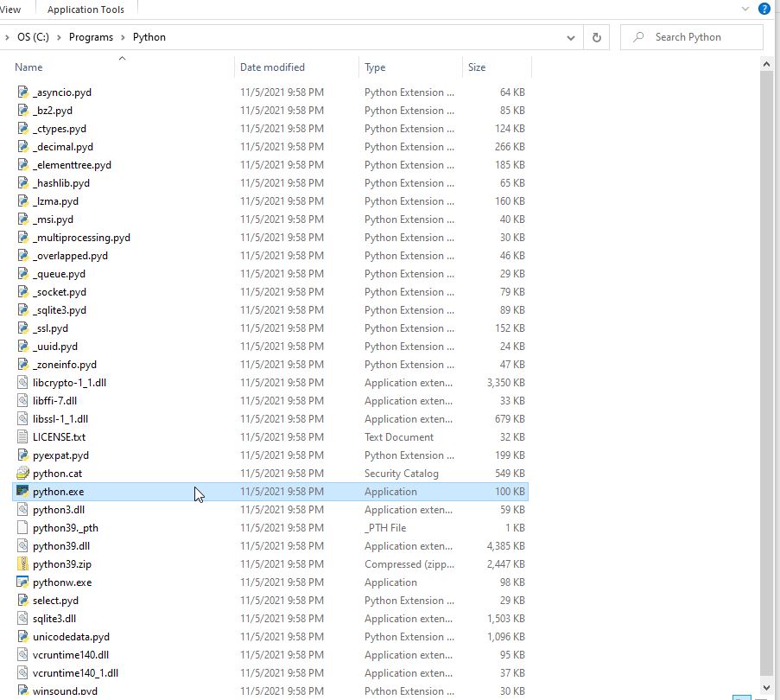Click the _asyncio.pyd file icon
The height and width of the screenshot is (700, 780).
(22, 92)
